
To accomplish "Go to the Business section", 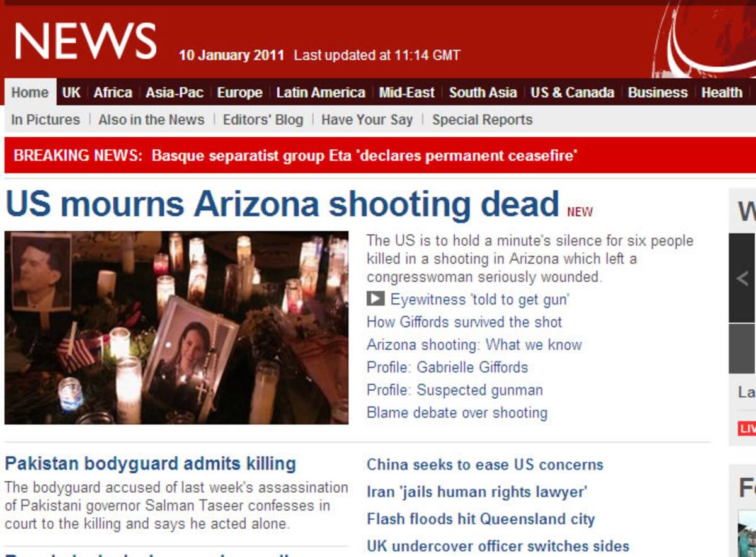I will click(658, 93).
